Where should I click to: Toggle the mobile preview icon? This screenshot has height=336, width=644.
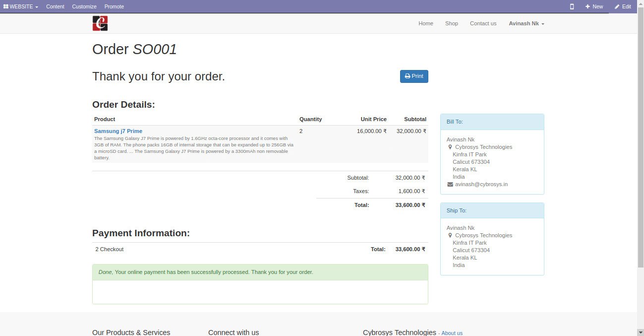(x=572, y=6)
